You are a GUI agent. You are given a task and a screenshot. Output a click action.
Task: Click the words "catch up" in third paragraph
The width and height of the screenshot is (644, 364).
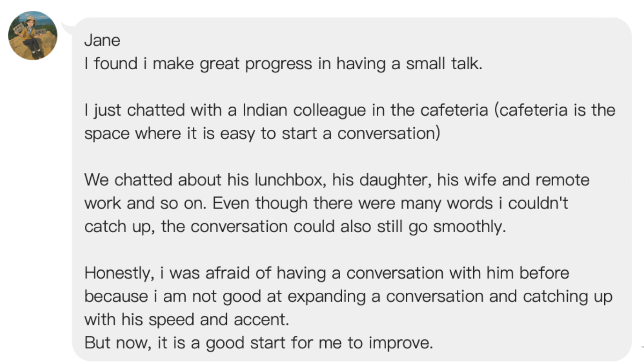pyautogui.click(x=119, y=227)
